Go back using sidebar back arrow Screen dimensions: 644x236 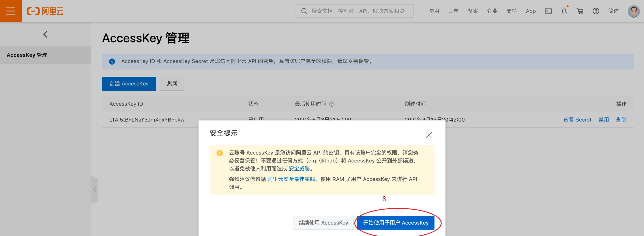(45, 34)
